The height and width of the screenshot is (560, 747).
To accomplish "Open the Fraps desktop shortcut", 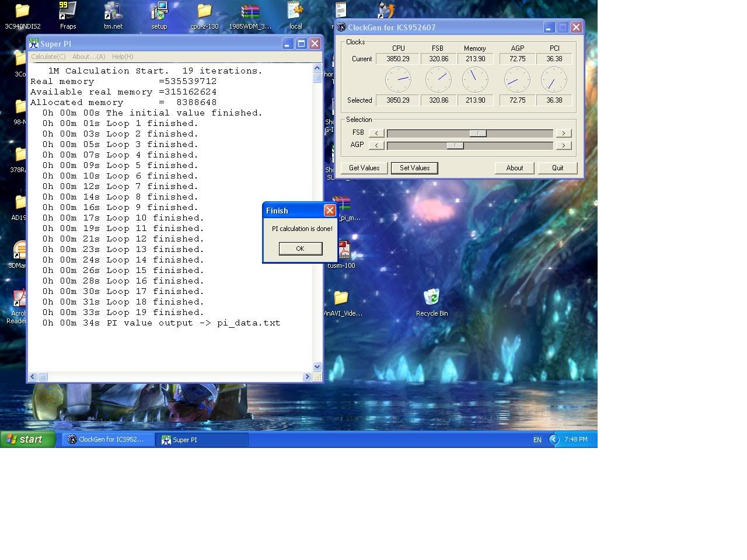I will click(x=68, y=12).
